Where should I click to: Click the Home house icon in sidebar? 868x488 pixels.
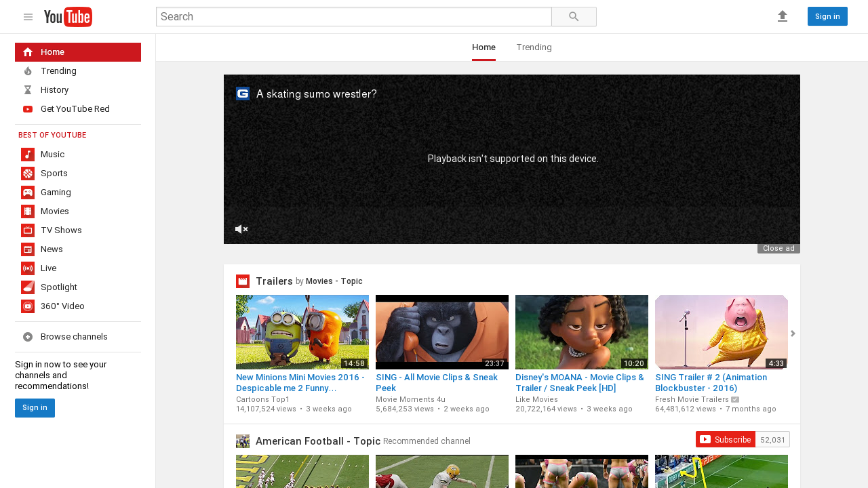[28, 52]
